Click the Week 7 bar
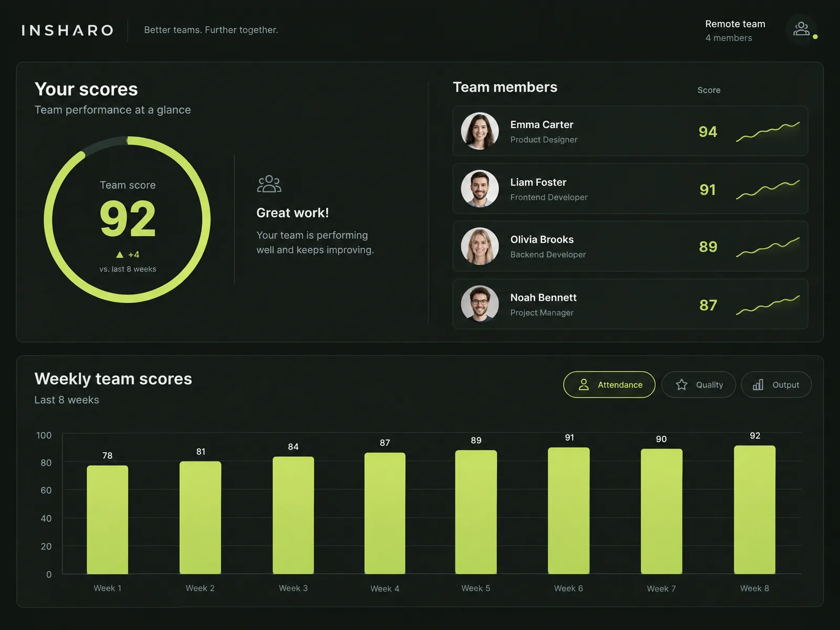 (661, 511)
